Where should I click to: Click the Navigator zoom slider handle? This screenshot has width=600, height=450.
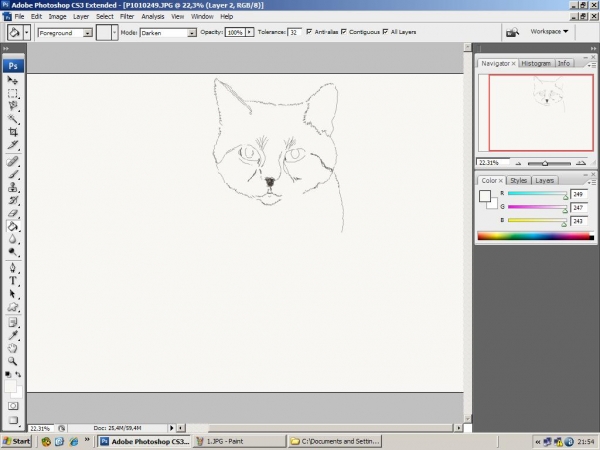pyautogui.click(x=545, y=163)
